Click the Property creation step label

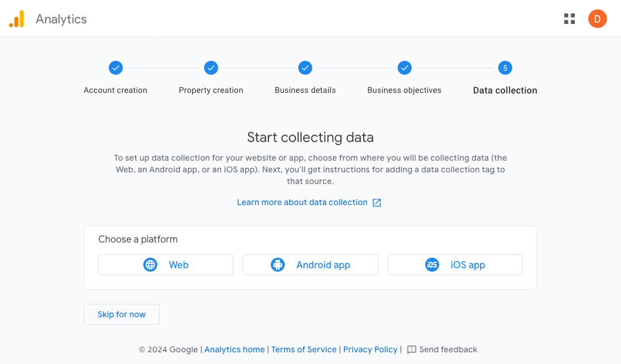[211, 90]
